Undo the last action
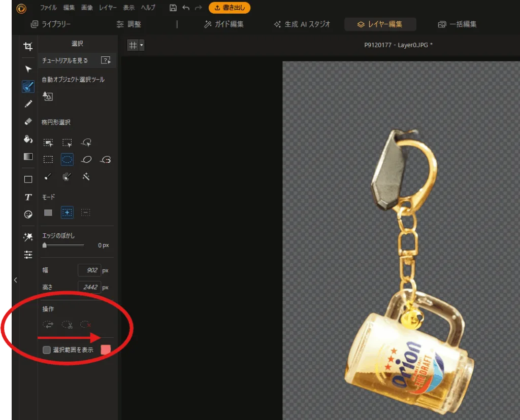 click(x=186, y=8)
